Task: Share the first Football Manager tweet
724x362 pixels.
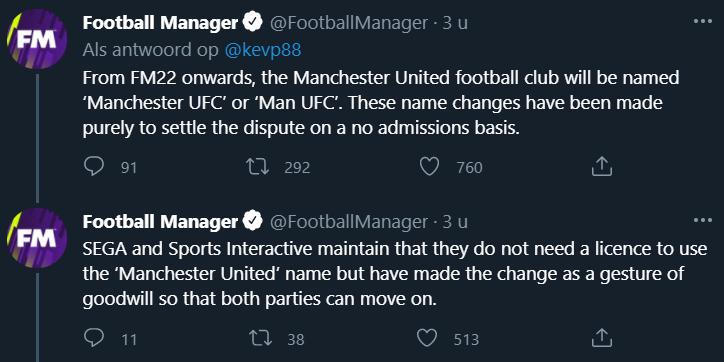Action: (x=602, y=166)
